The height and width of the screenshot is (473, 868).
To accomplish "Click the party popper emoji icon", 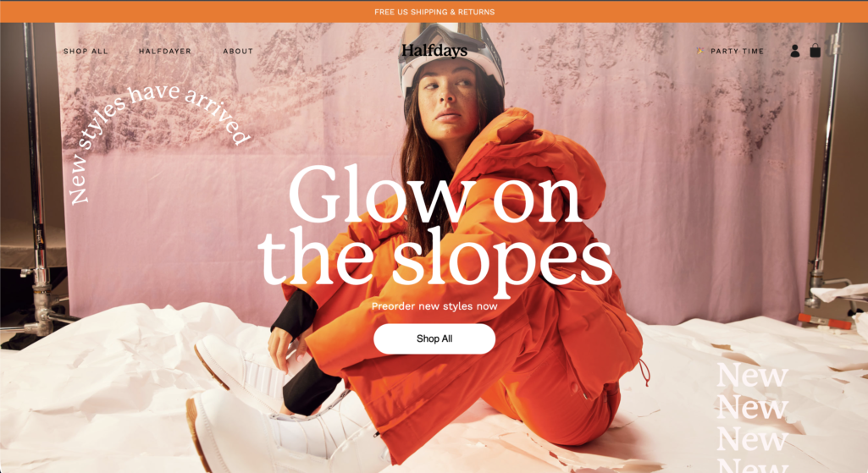I will (x=700, y=51).
